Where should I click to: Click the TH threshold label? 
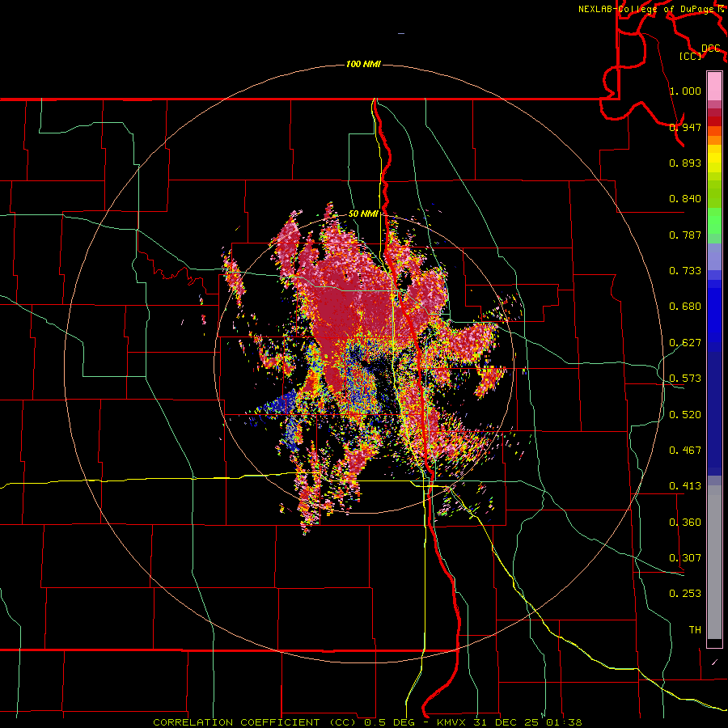695,630
